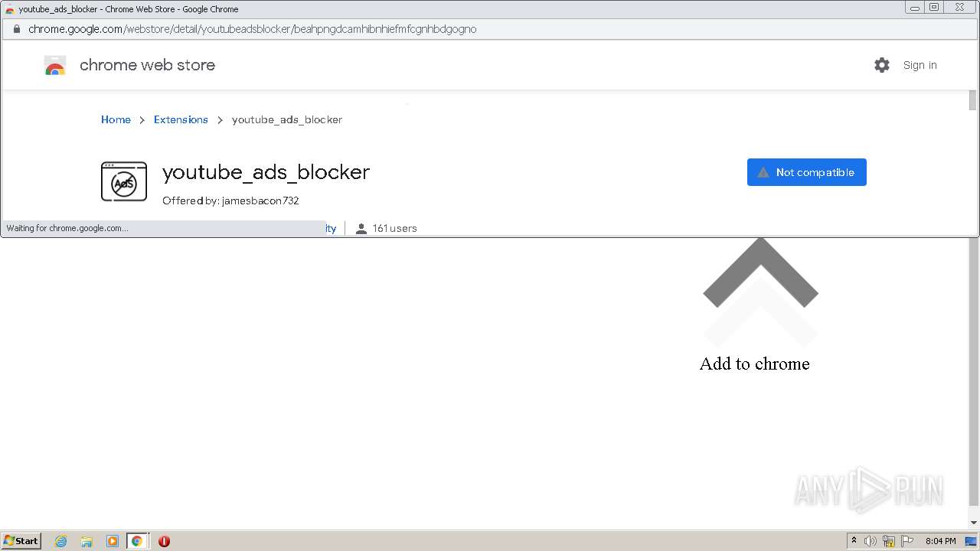Screen dimensions: 980x551
Task: Select the Chrome taskbar button
Action: [x=137, y=541]
